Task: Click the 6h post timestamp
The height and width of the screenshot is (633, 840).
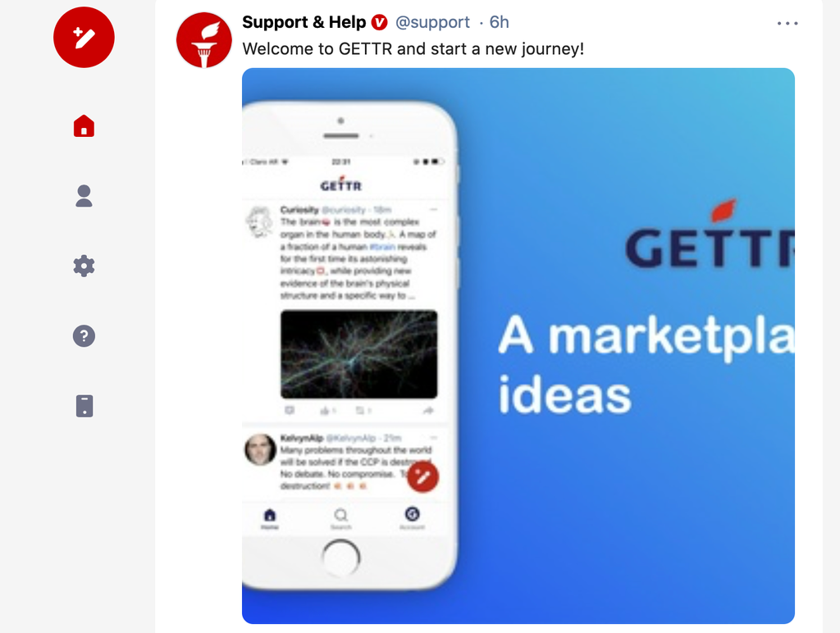Action: click(499, 22)
